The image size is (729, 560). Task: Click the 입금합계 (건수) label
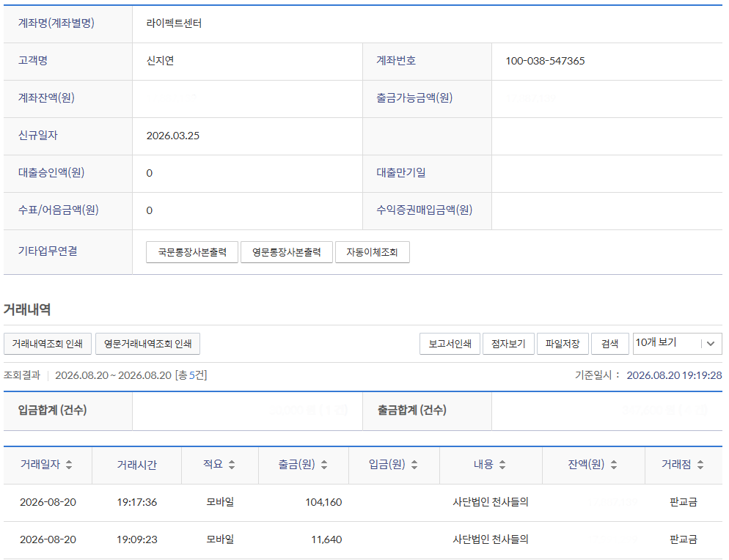point(52,410)
